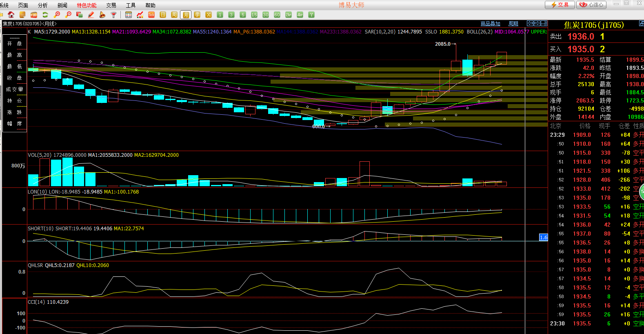Click the 卖出 price 1936.0
Viewport: 644px width, 334px height.
tap(581, 36)
